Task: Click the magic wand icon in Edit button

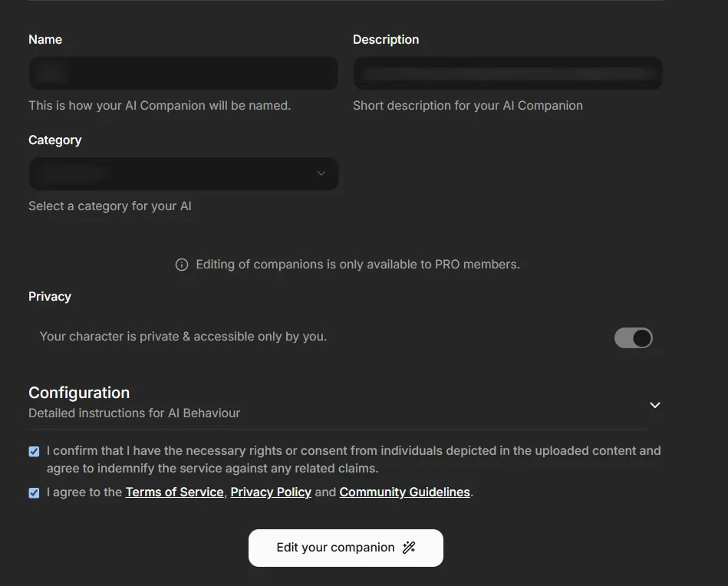Action: [x=409, y=548]
